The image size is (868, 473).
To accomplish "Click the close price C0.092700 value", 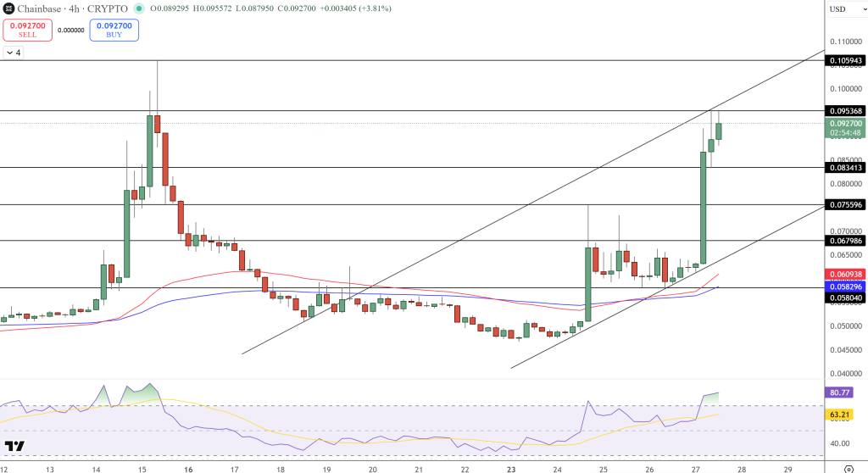I will tap(297, 8).
